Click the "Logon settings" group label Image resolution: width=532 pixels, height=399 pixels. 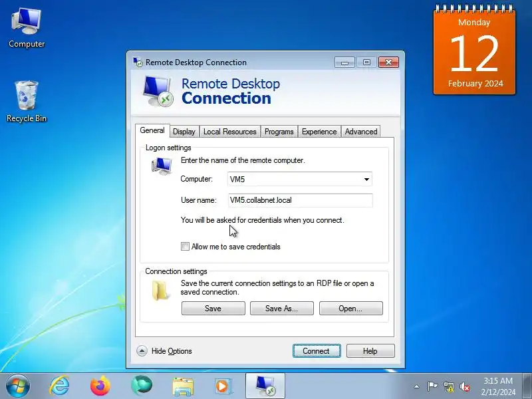[x=168, y=148]
